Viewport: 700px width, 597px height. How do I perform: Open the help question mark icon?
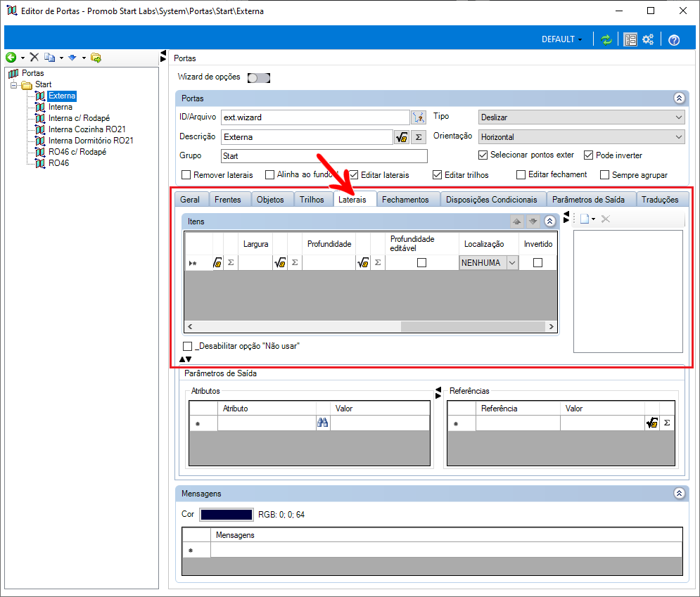[x=674, y=40]
